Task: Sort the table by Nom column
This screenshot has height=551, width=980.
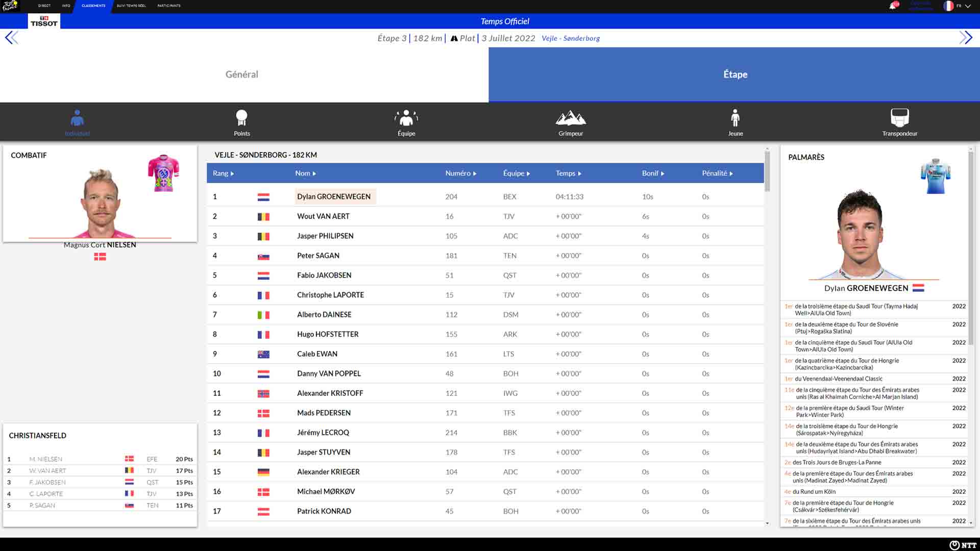Action: [x=305, y=173]
